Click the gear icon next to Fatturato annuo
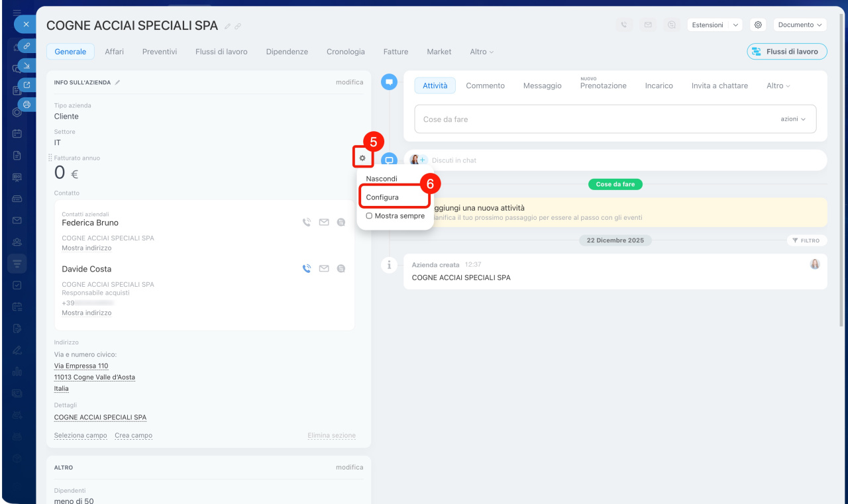The width and height of the screenshot is (848, 504). click(x=362, y=158)
